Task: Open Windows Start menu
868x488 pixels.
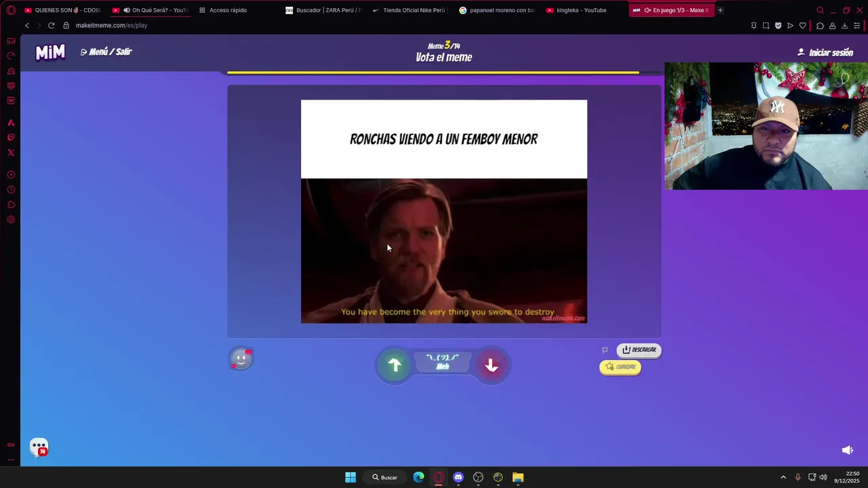Action: pyautogui.click(x=351, y=477)
